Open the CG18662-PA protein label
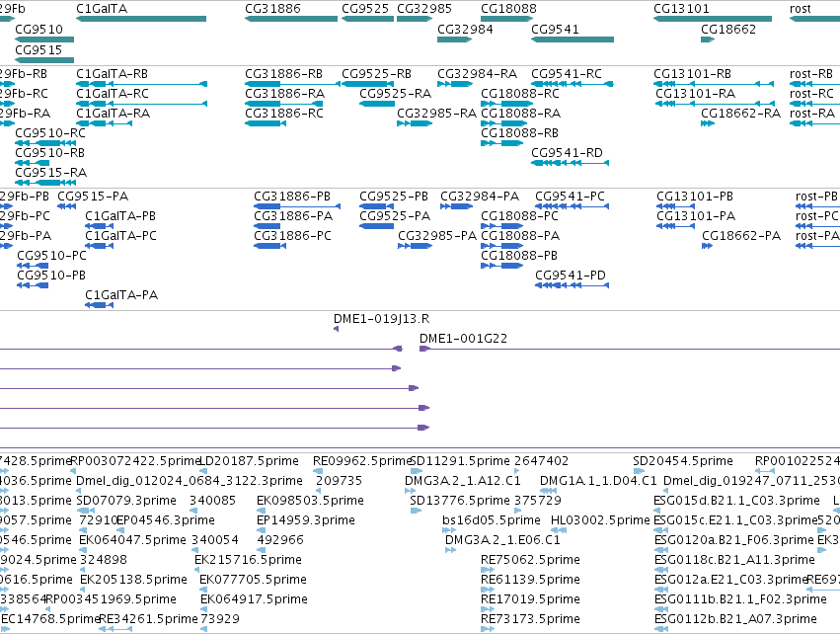 coord(741,236)
